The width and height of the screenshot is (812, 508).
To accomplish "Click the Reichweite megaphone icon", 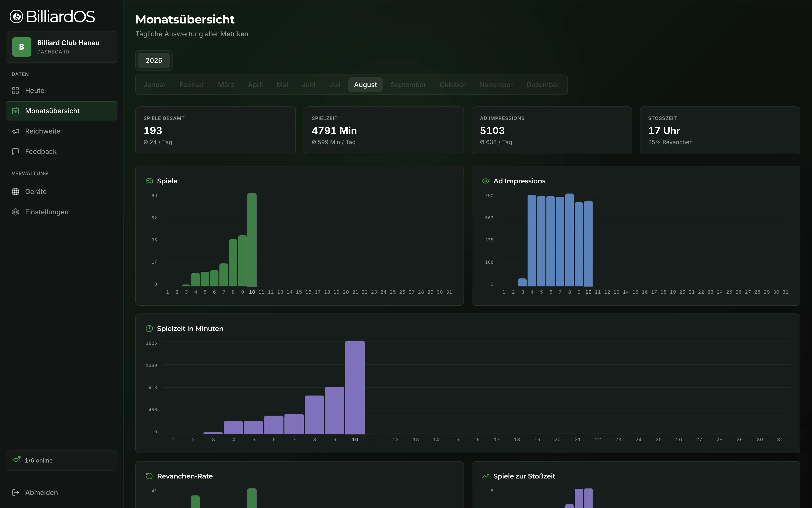I will click(x=15, y=131).
